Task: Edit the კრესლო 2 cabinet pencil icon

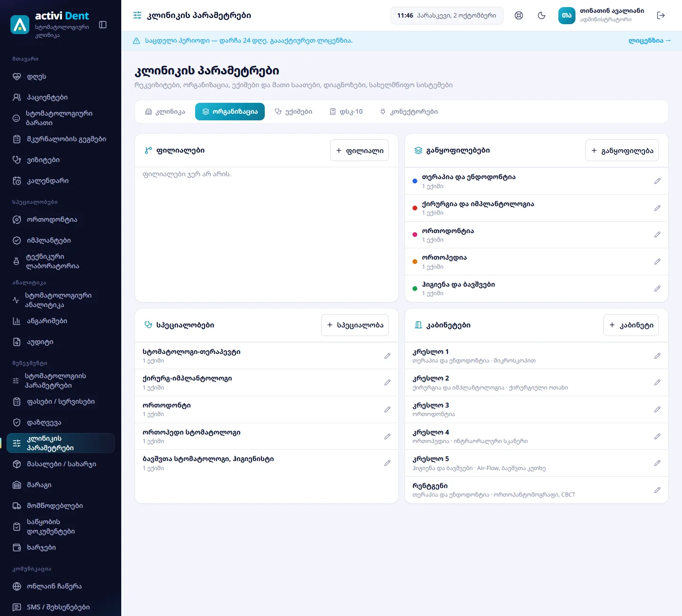Action: 657,382
